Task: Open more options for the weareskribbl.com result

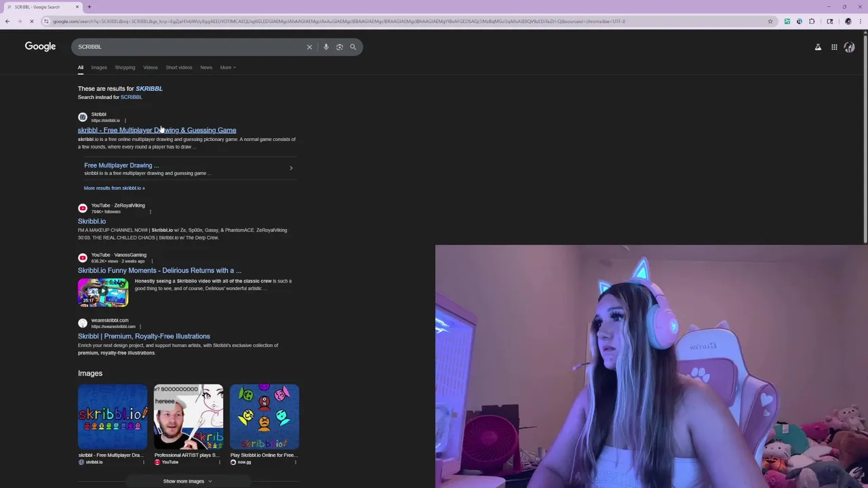Action: click(x=140, y=327)
